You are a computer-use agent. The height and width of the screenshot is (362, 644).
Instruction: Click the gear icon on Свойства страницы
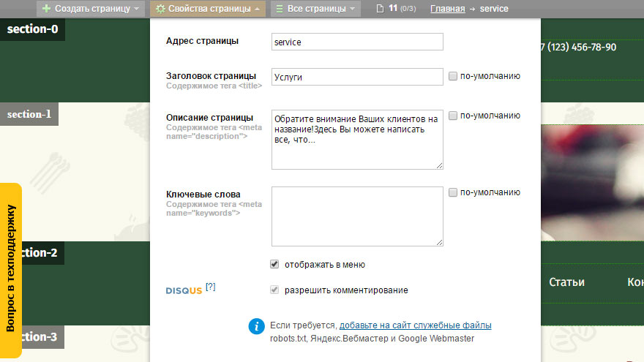(x=160, y=9)
